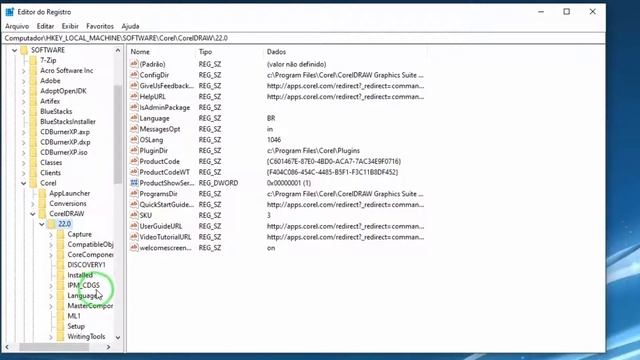Screen dimensions: 640x360
Task: Click the Registry Editor title bar icon
Action: [10, 12]
